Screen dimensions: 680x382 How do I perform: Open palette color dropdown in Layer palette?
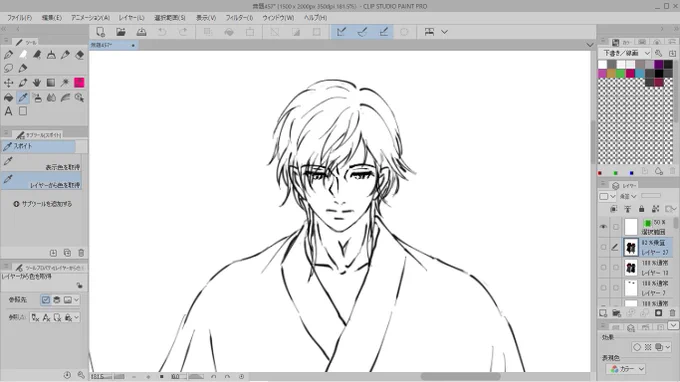click(608, 196)
